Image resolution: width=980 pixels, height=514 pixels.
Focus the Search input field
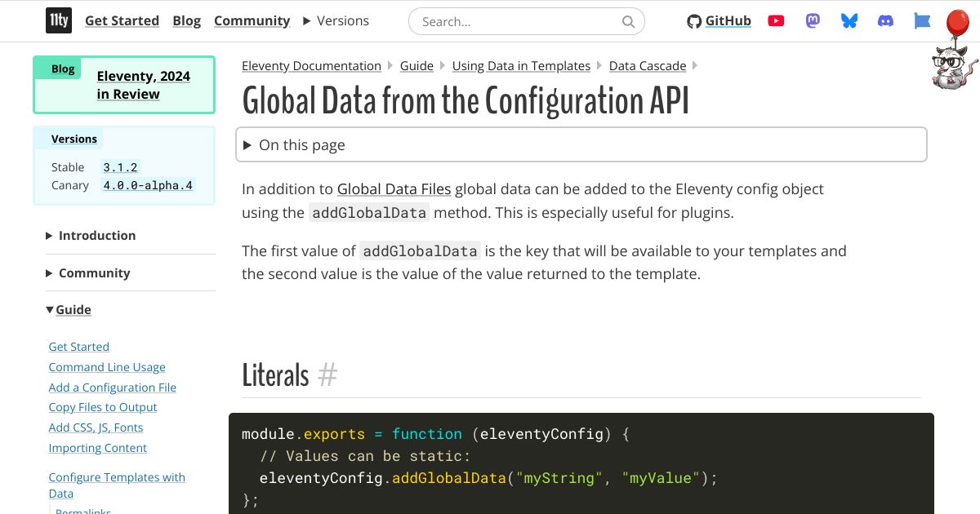coord(526,22)
